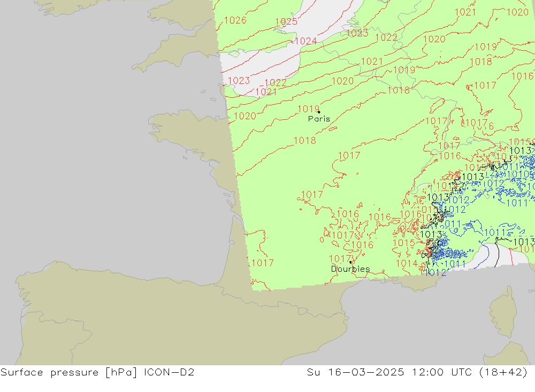Click the 'Su 16-03-2025 12:00 UTC (18+42)' timestamp
The width and height of the screenshot is (535, 392).
coord(417,372)
